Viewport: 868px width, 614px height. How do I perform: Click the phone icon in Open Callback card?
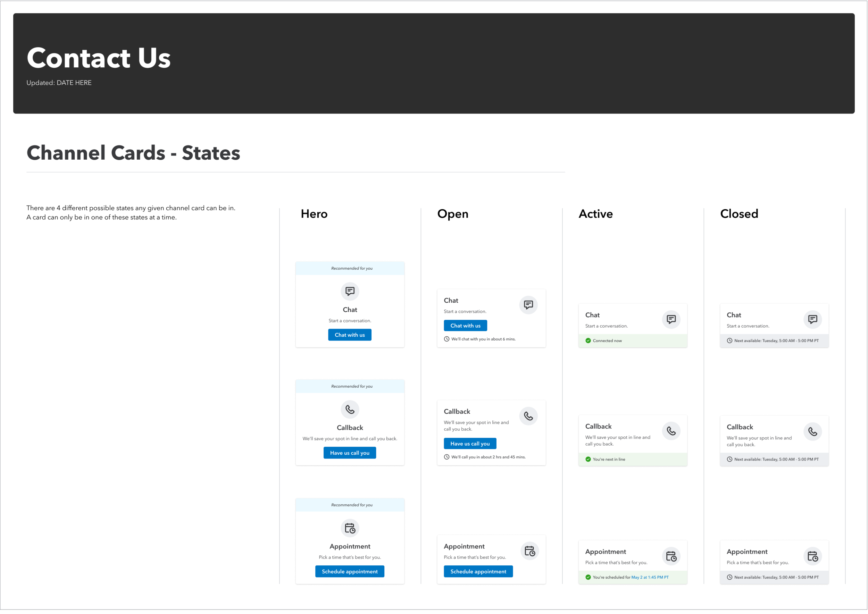click(528, 416)
